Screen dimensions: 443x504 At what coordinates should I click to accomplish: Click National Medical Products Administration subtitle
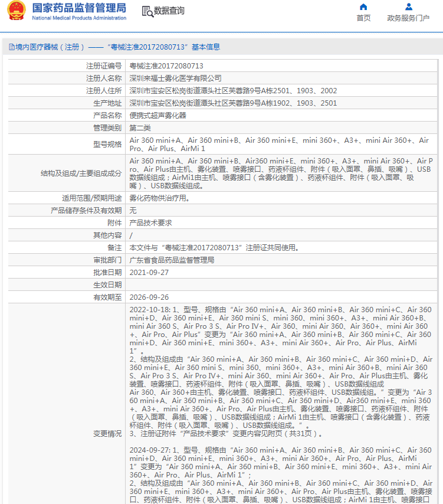(79, 18)
